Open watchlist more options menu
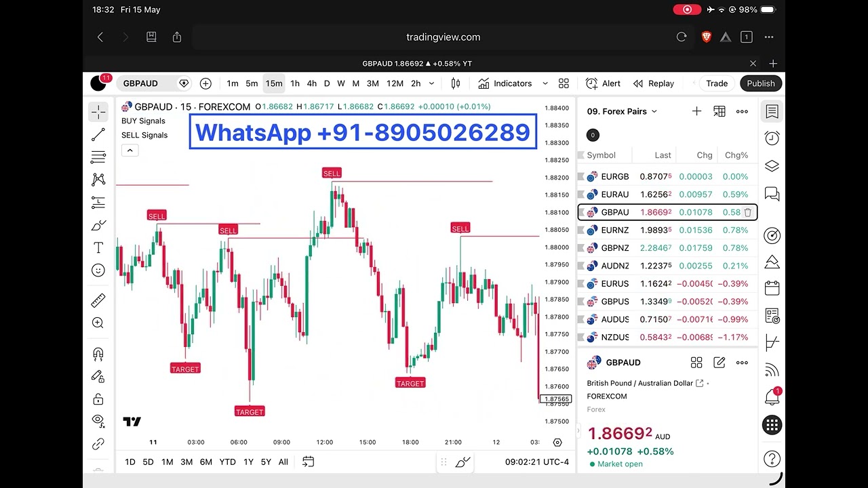 [742, 111]
